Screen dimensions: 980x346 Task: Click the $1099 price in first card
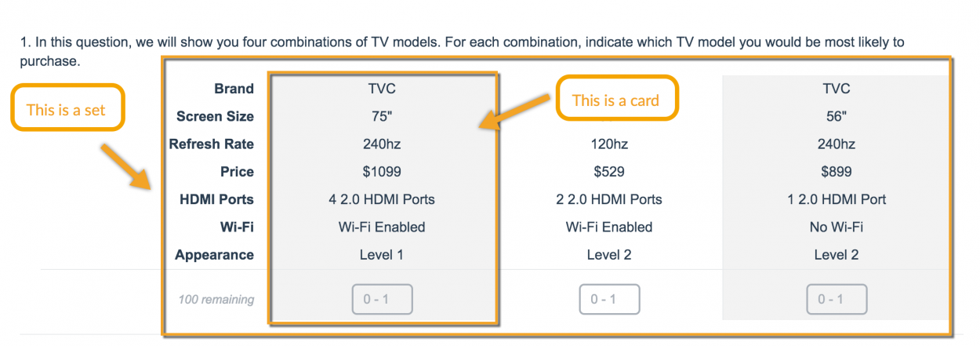tap(382, 172)
